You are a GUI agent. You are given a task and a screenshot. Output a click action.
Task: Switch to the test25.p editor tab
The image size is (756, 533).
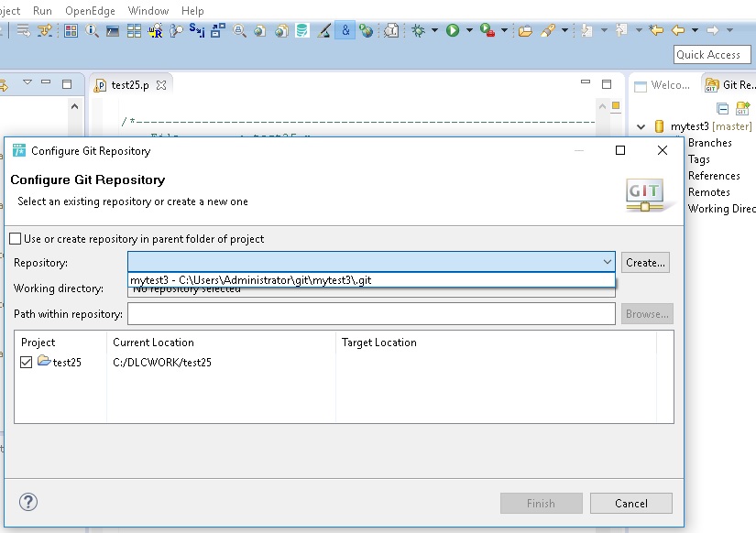tap(130, 85)
